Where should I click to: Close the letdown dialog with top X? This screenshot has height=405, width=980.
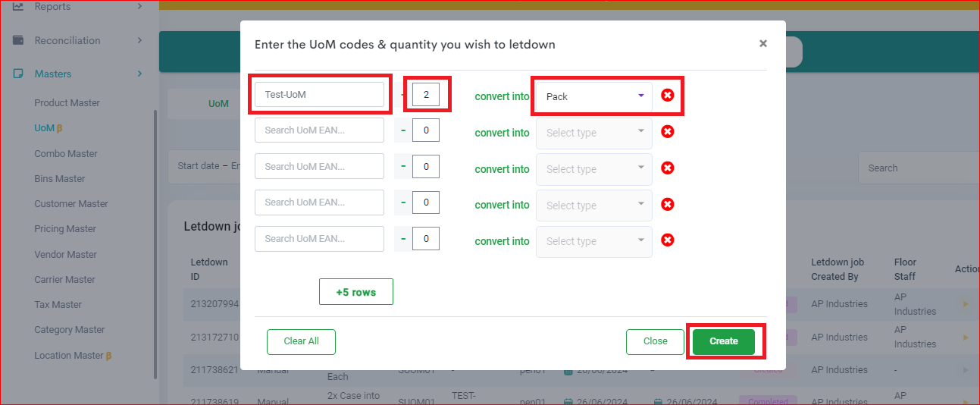[763, 44]
